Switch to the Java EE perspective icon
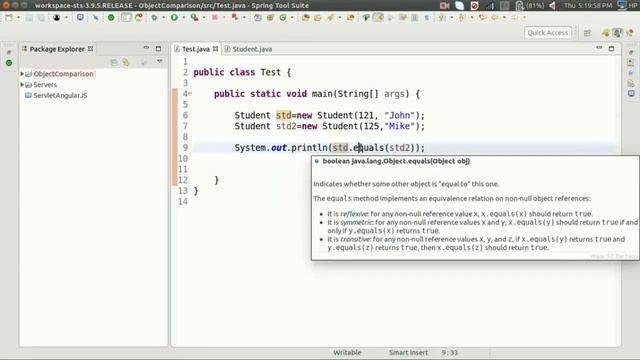 tap(618, 33)
